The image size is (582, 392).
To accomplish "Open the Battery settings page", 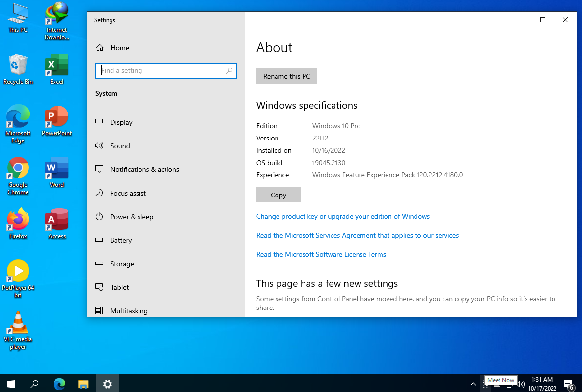I will (121, 240).
